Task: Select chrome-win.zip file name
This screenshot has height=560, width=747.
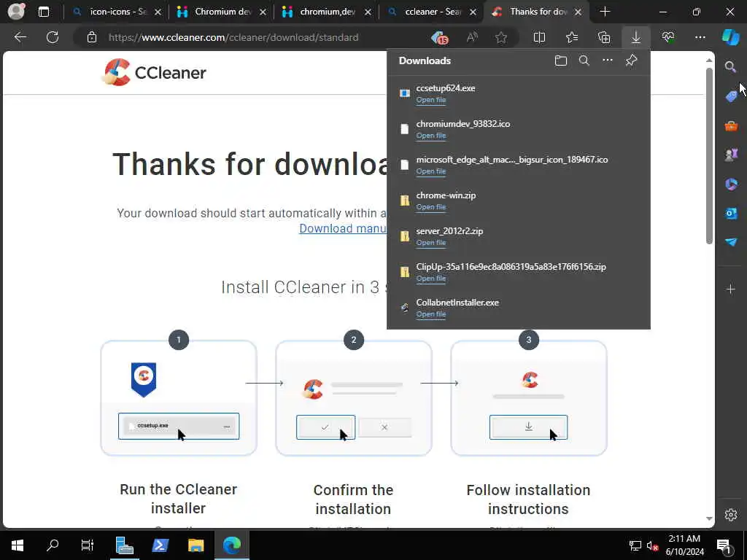Action: [446, 195]
